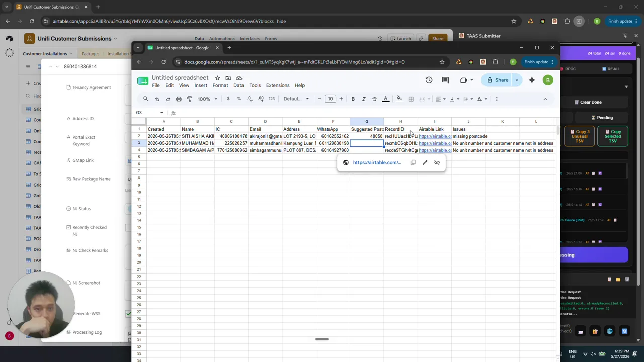The height and width of the screenshot is (362, 644).
Task: Toggle strikethrough formatting in Sheets
Action: tap(374, 99)
